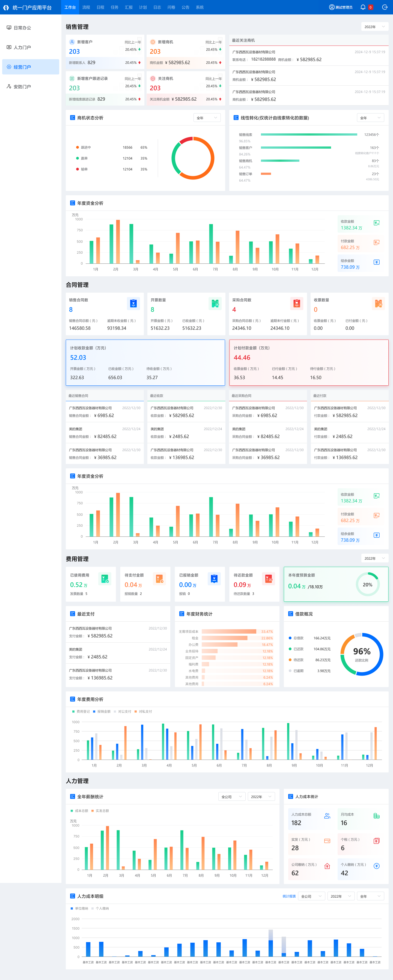Image resolution: width=393 pixels, height=980 pixels.
Task: Click the 20% budget progress ring
Action: pos(367,584)
